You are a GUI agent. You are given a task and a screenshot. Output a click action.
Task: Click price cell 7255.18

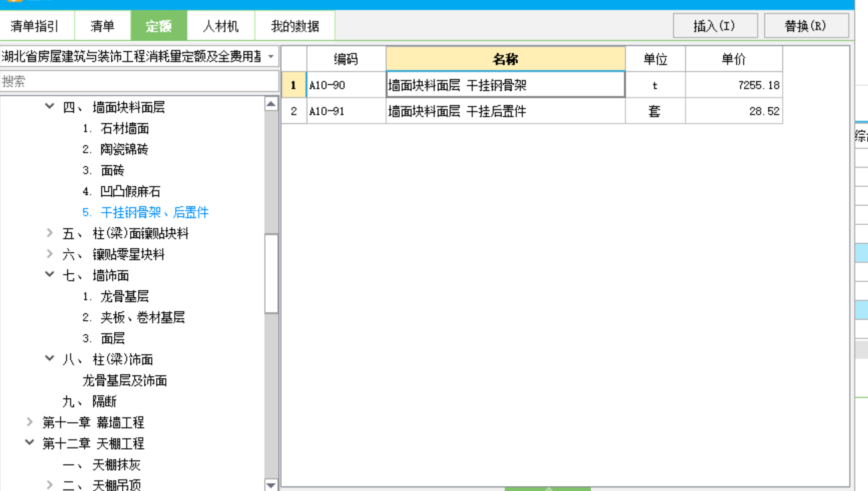pyautogui.click(x=734, y=85)
